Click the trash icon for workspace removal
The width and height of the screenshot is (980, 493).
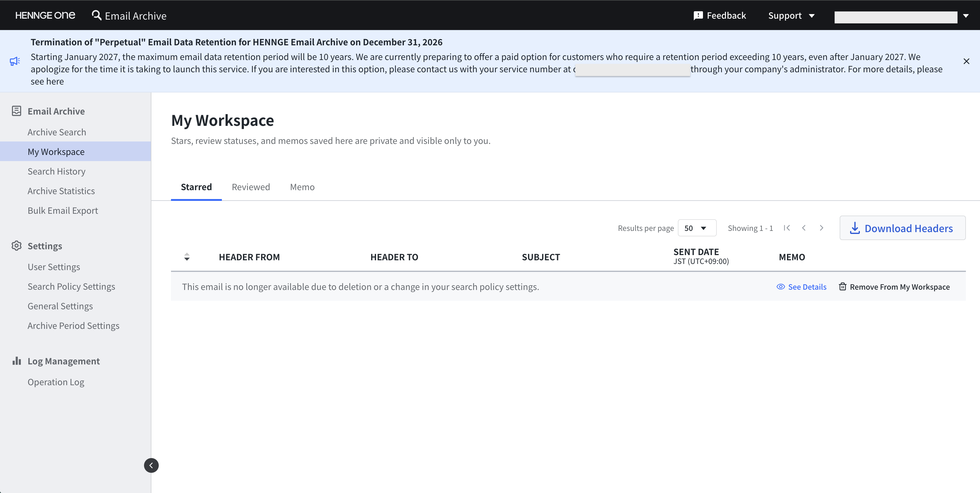(x=843, y=286)
